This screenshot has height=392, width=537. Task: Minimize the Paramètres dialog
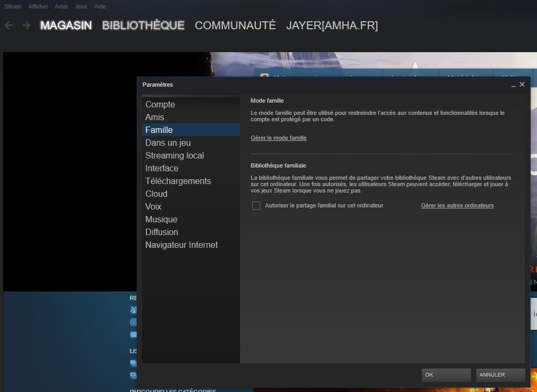pyautogui.click(x=514, y=85)
